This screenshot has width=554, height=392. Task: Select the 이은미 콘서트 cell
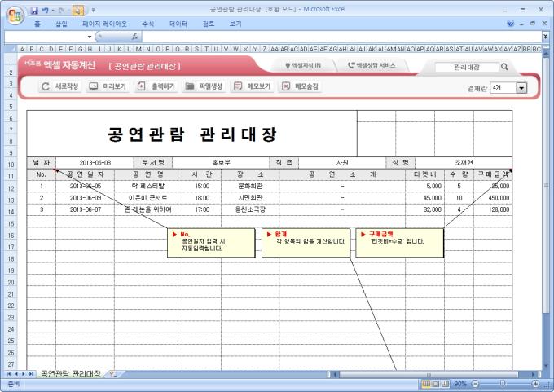[x=148, y=198]
